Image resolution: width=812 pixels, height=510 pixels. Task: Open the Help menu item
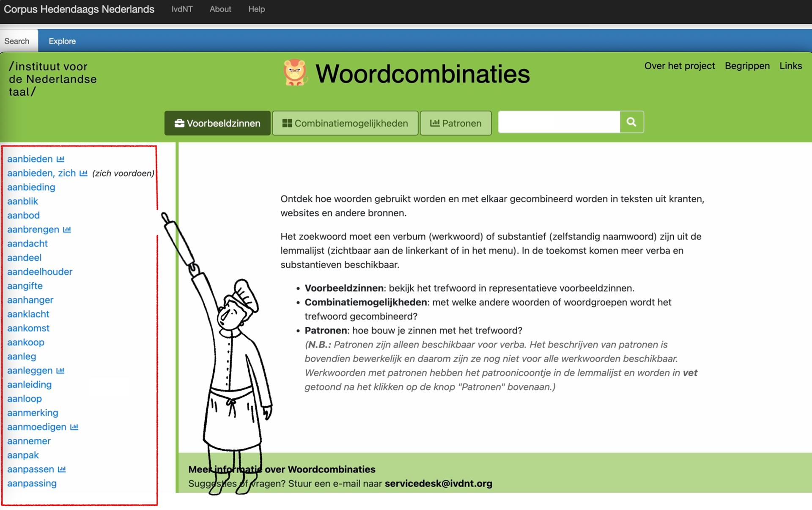[x=256, y=9]
